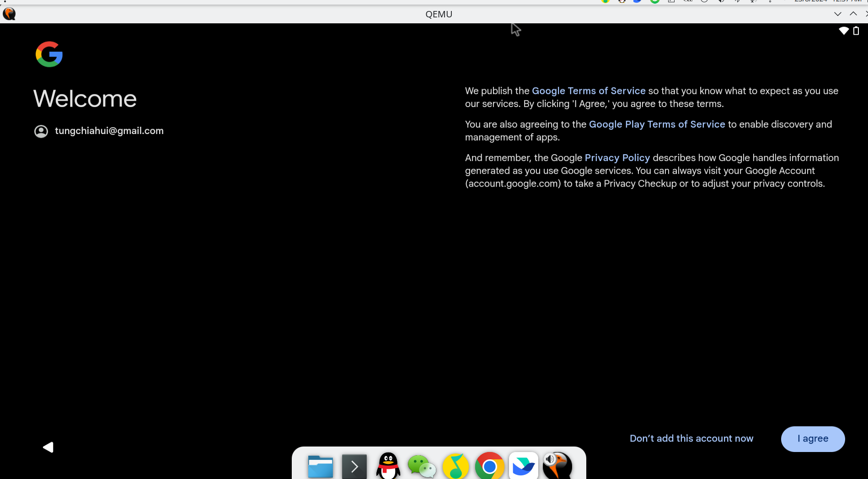Click the battery icon in the status bar
This screenshot has height=479, width=868.
coord(856,31)
